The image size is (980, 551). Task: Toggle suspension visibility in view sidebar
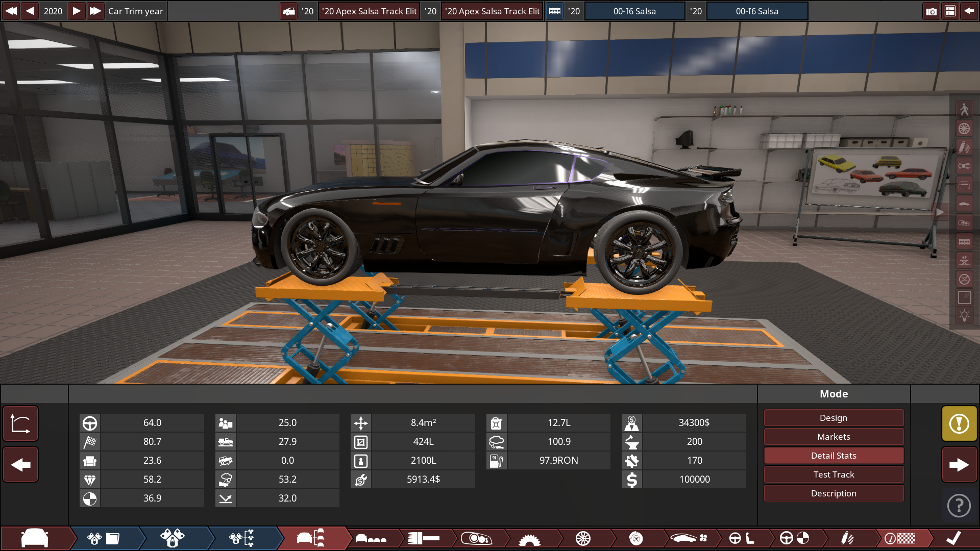click(x=964, y=147)
